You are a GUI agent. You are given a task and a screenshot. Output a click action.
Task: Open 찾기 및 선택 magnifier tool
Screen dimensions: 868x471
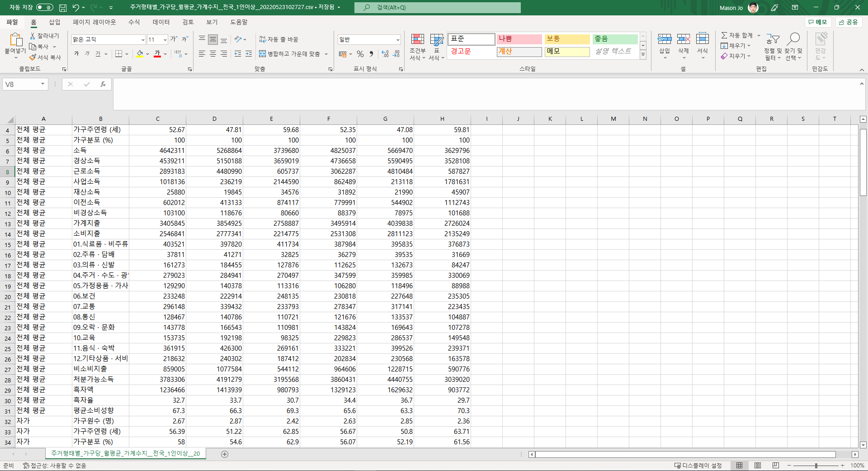793,47
